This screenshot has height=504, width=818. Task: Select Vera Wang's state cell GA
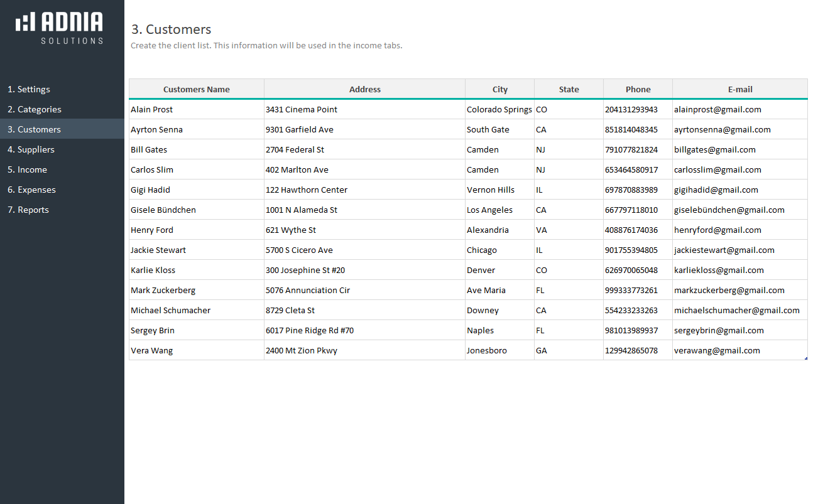(542, 350)
